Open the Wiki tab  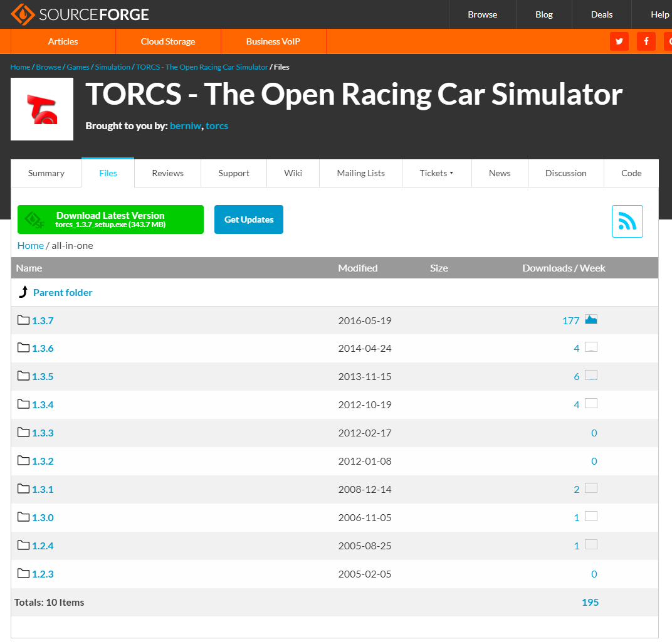pos(293,173)
